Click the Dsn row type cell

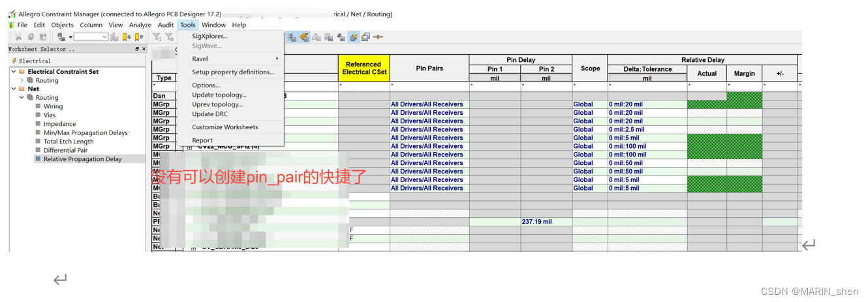click(164, 96)
